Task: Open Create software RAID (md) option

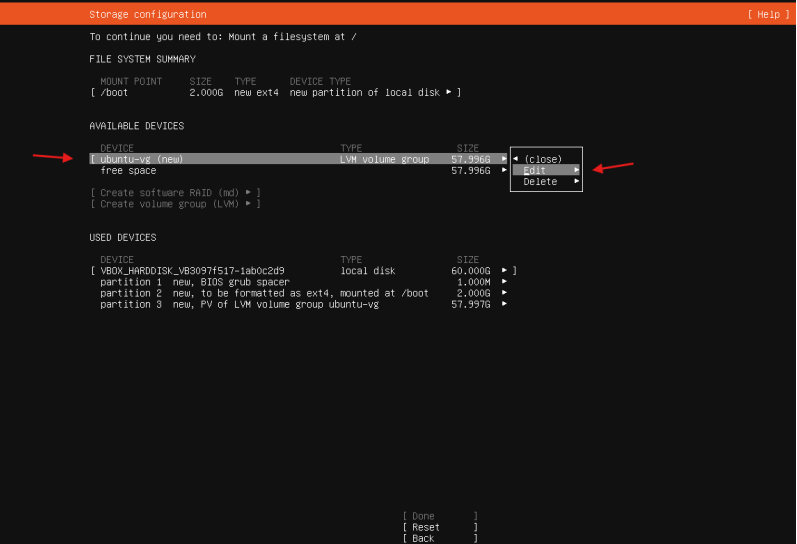Action: (175, 192)
